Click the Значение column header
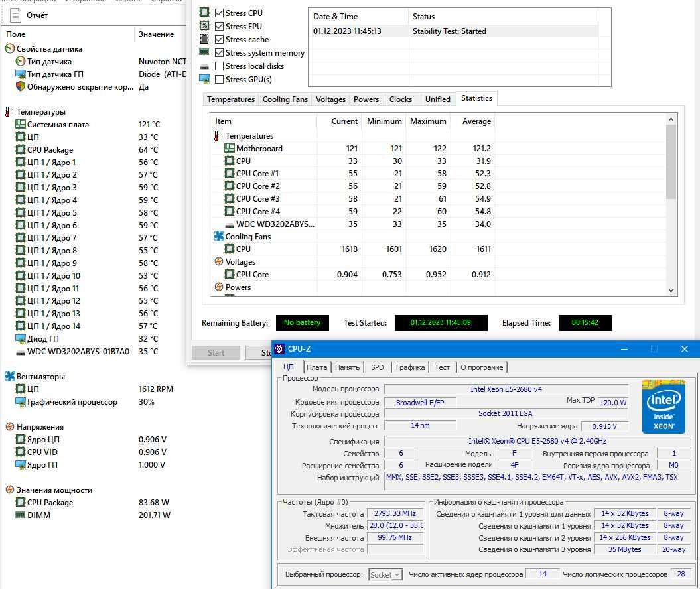 (160, 34)
